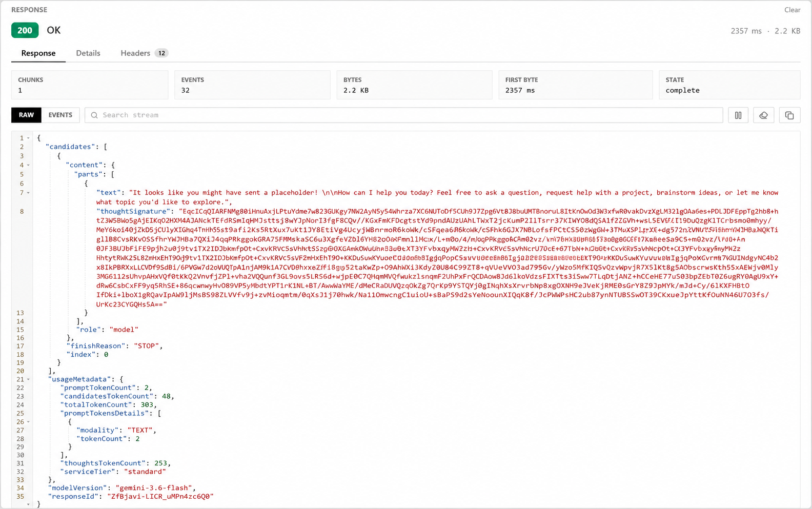Open the Response tab
The image size is (812, 509).
pos(38,53)
